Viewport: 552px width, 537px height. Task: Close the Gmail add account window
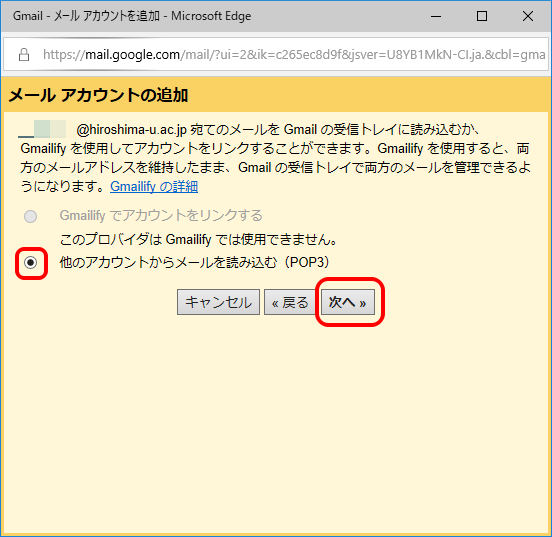[x=528, y=16]
